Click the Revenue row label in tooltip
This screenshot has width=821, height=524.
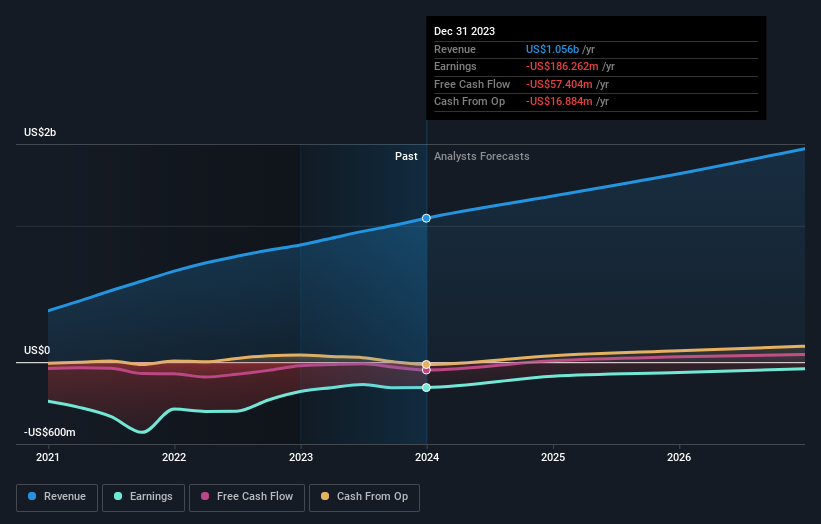tap(455, 49)
